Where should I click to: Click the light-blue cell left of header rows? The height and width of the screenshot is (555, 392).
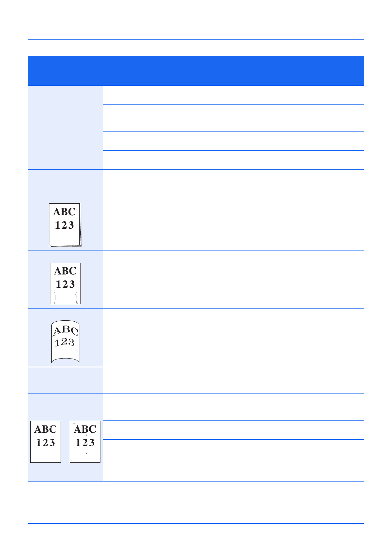65,128
